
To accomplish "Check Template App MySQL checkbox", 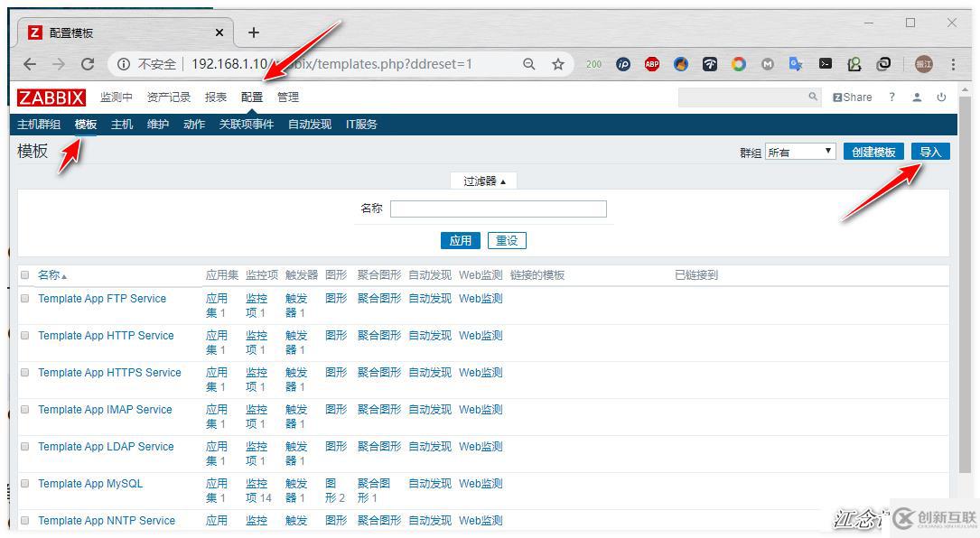I will pos(25,483).
